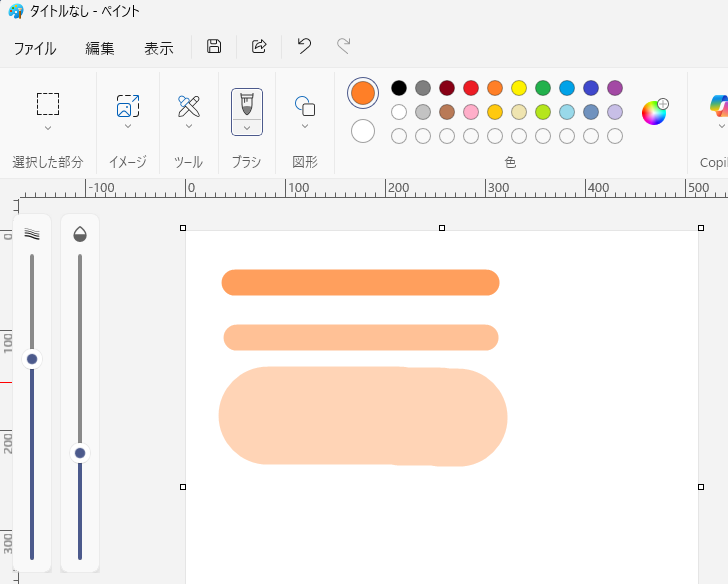728x584 pixels.
Task: Pick the pink color swatch
Action: [471, 112]
